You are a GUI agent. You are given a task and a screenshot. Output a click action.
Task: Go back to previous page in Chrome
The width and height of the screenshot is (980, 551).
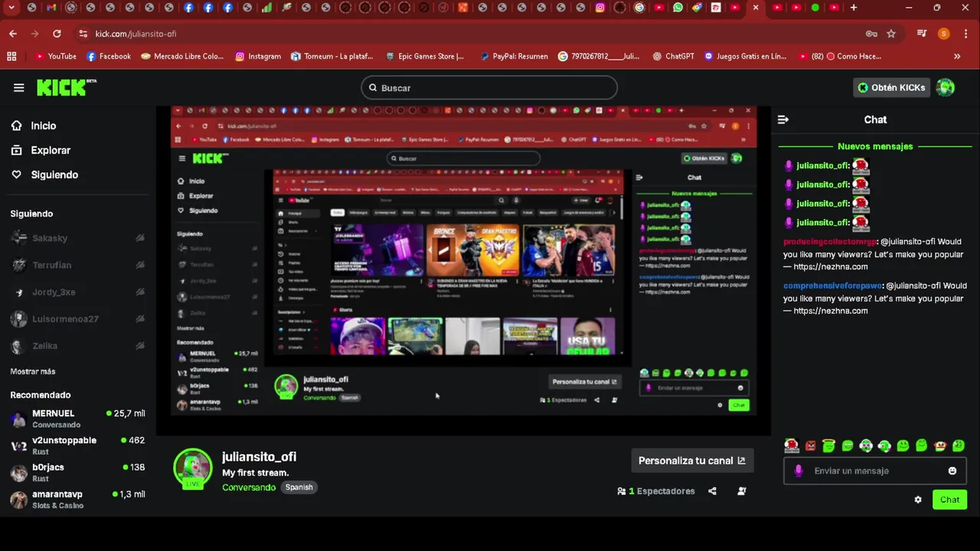pyautogui.click(x=13, y=34)
